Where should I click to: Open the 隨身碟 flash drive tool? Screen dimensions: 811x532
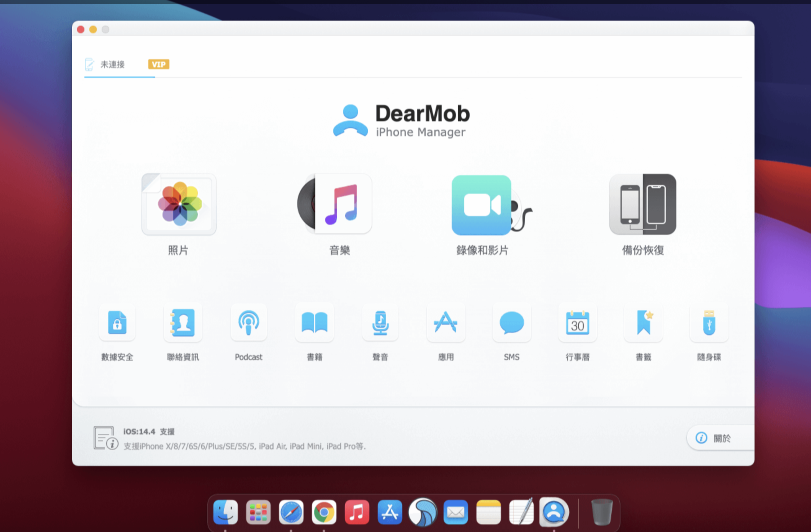[709, 322]
